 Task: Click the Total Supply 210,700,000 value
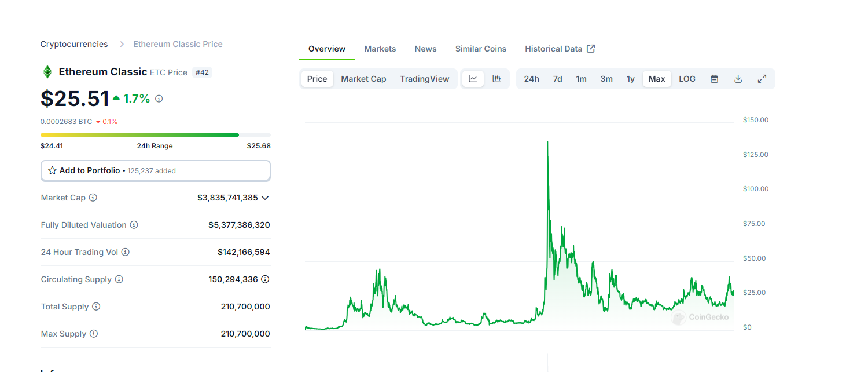245,307
